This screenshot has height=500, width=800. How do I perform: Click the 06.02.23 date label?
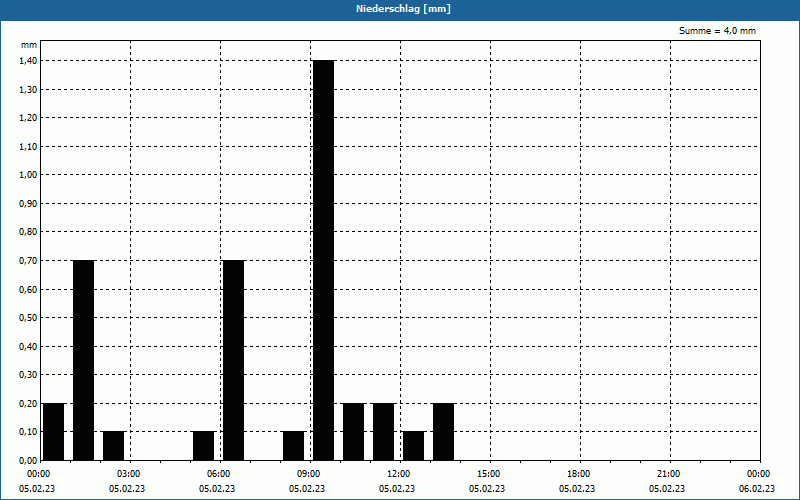[757, 489]
